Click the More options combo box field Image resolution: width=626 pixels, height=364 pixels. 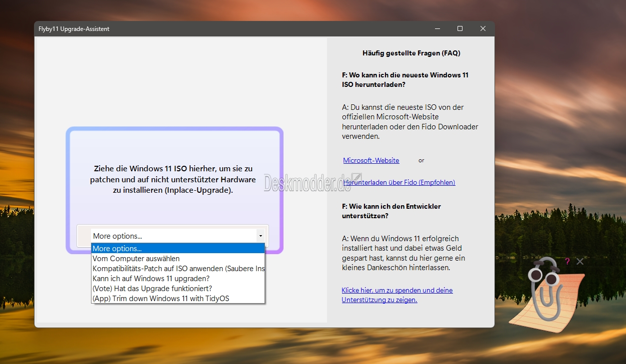coord(177,236)
